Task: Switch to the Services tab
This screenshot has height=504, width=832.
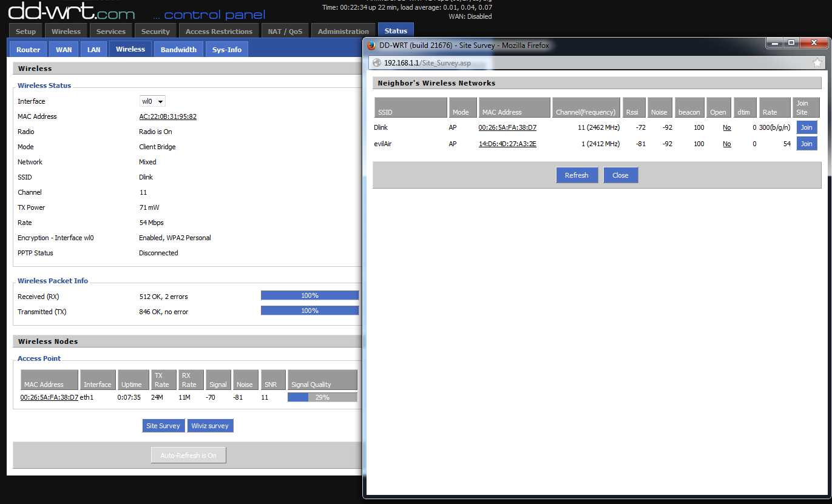Action: pos(111,32)
